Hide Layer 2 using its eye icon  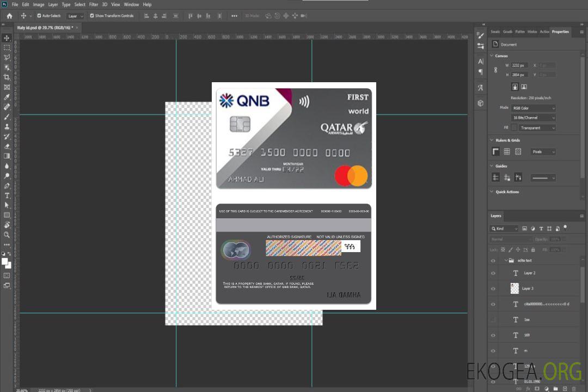point(493,273)
